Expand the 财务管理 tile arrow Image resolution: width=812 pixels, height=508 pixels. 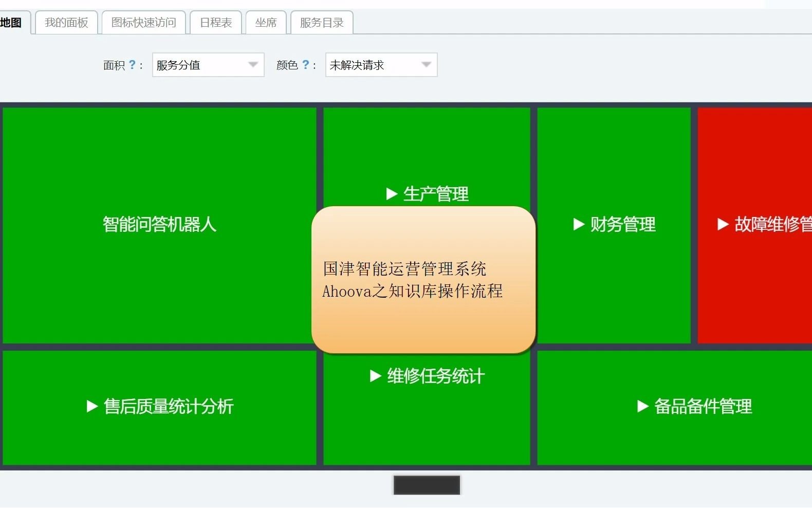[579, 224]
